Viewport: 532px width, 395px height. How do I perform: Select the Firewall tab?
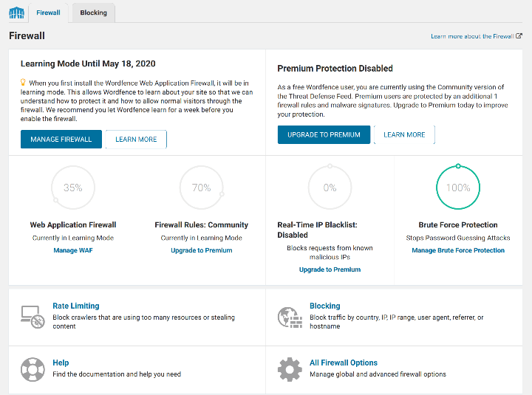point(49,13)
